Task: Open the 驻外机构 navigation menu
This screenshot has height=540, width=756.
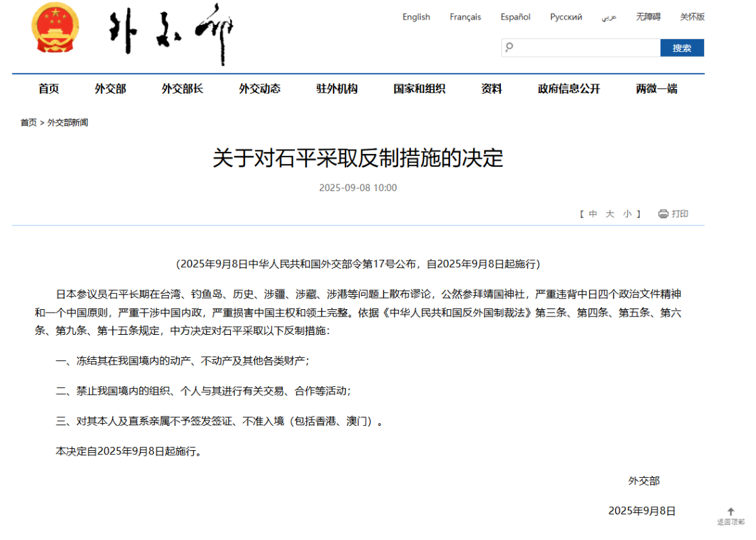Action: [337, 88]
